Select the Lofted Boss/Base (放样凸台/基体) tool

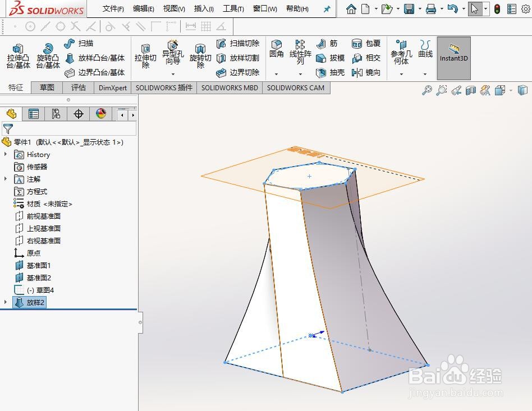pos(95,58)
